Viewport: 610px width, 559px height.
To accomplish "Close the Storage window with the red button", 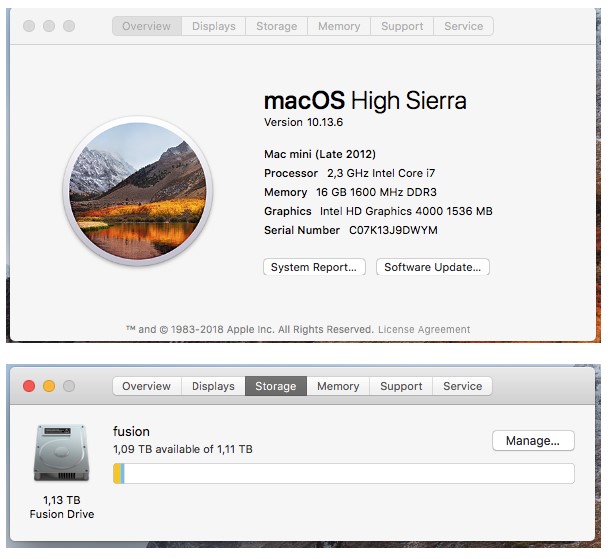I will click(29, 386).
